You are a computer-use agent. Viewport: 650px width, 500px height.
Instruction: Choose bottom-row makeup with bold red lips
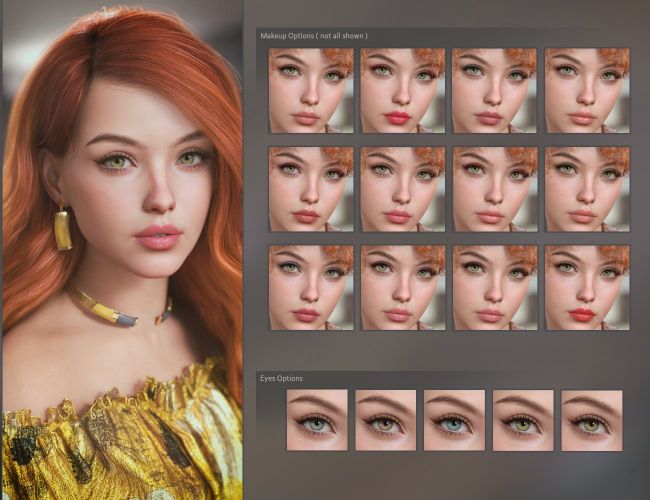[x=587, y=288]
